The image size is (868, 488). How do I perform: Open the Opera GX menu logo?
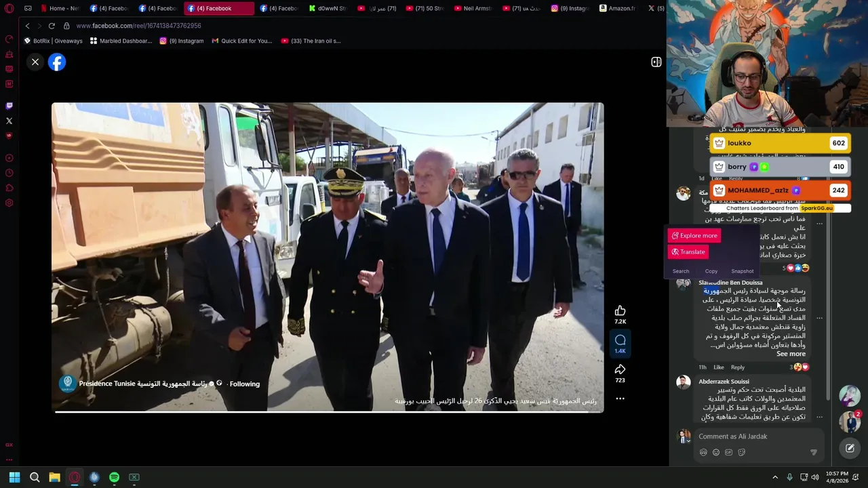9,8
